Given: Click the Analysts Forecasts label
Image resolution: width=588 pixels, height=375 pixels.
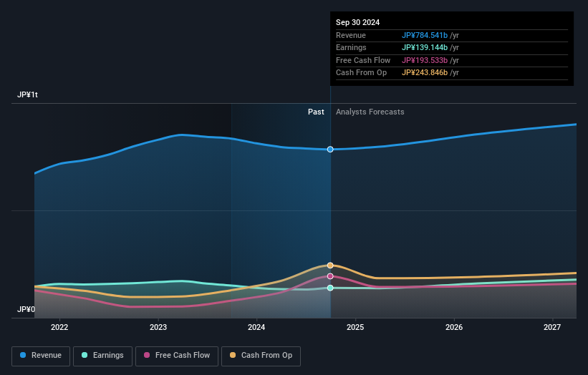Looking at the screenshot, I should pos(370,112).
